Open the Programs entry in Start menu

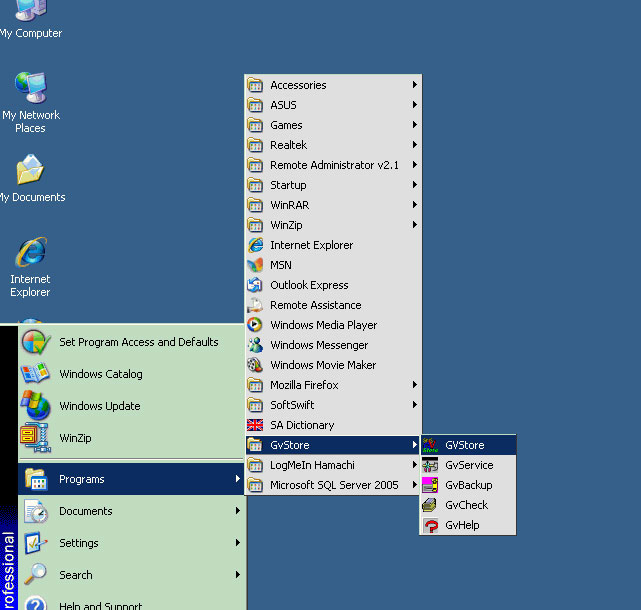(131, 479)
